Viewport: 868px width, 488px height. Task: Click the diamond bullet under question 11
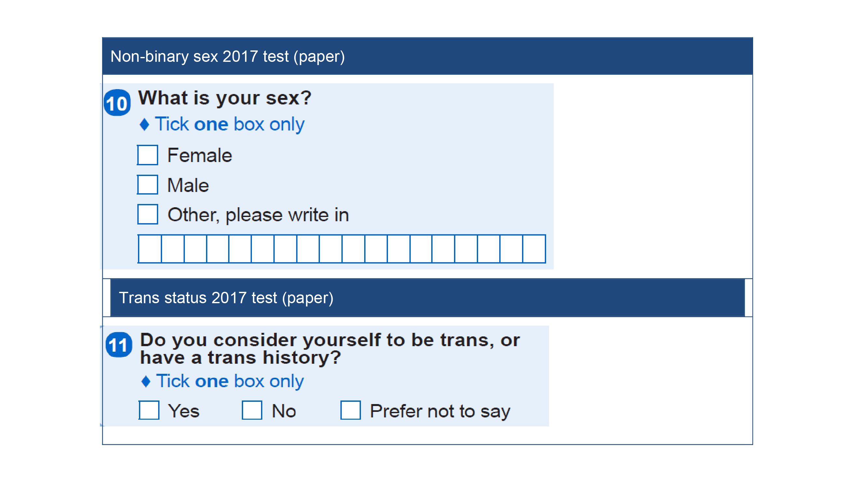point(146,381)
